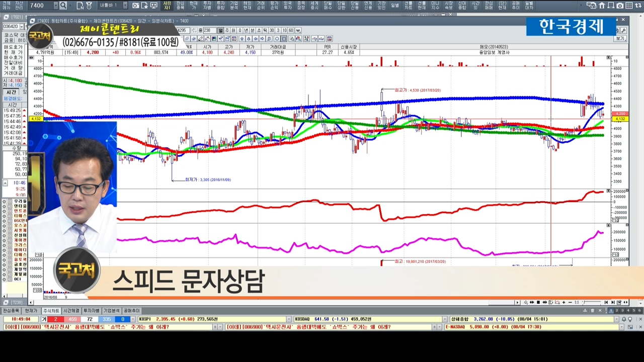
Task: Select the 일 daily period toggle
Action: click(x=220, y=30)
